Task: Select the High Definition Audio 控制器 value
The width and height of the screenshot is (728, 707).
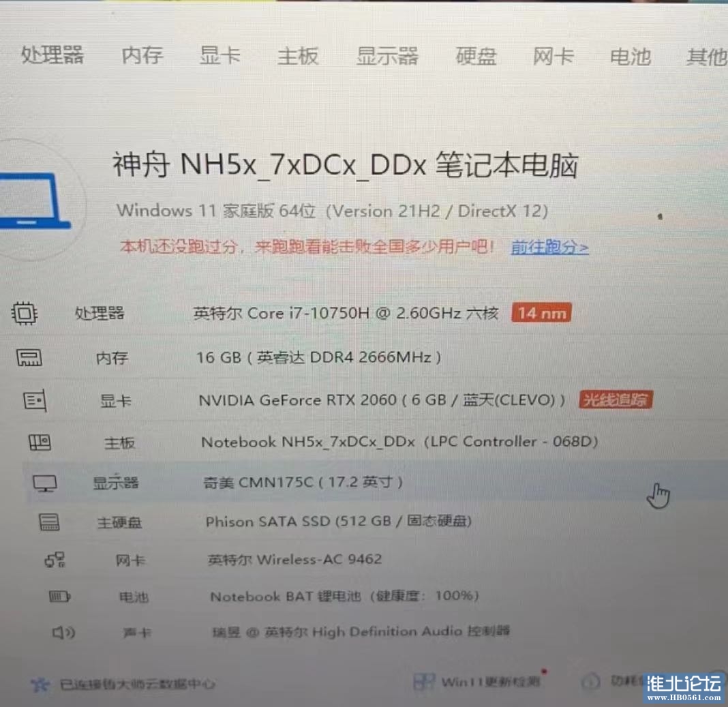Action: [361, 631]
